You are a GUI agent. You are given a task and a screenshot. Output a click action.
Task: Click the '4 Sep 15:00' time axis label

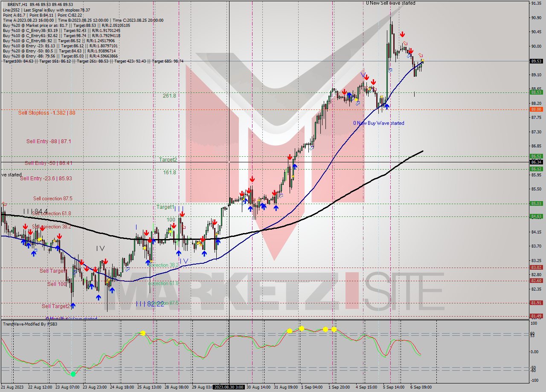point(366,387)
